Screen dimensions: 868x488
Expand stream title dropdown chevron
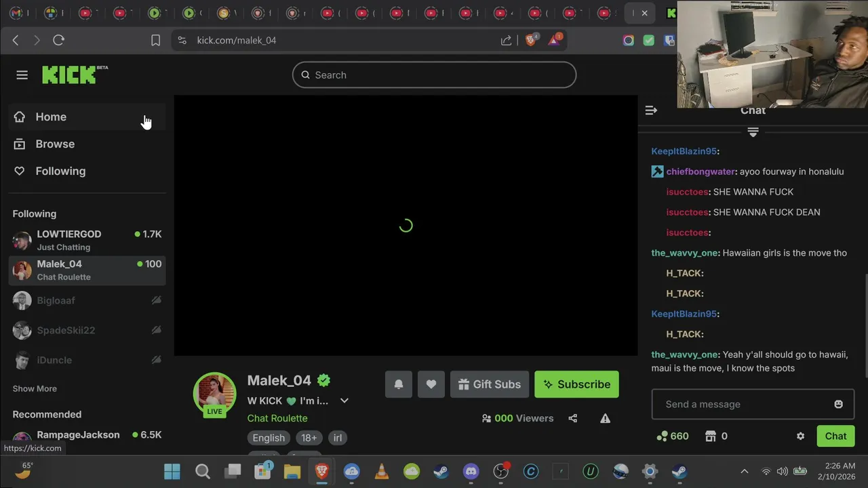tap(344, 401)
